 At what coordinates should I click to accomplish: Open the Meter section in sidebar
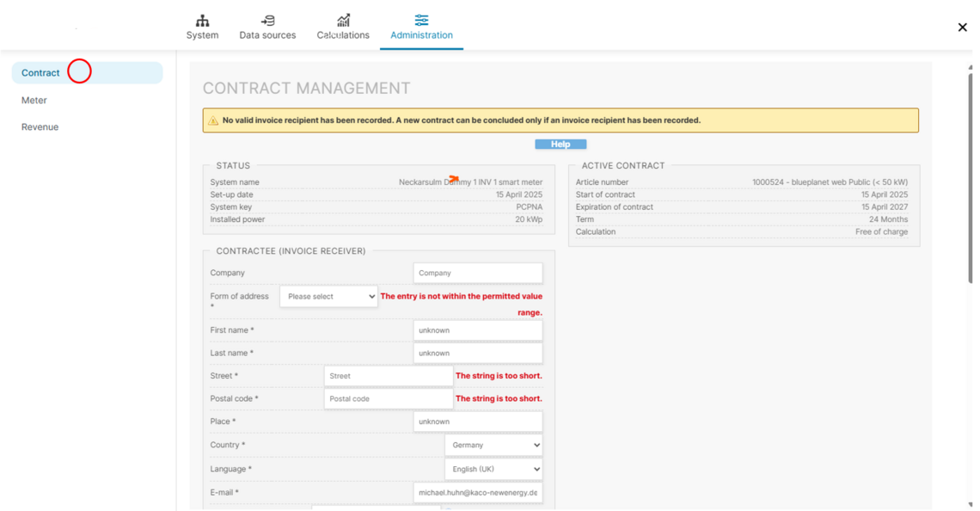[x=34, y=101]
